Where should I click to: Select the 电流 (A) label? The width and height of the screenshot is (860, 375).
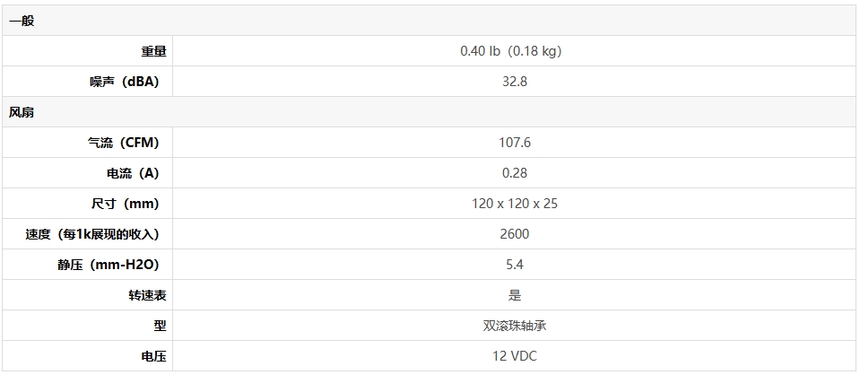(133, 174)
